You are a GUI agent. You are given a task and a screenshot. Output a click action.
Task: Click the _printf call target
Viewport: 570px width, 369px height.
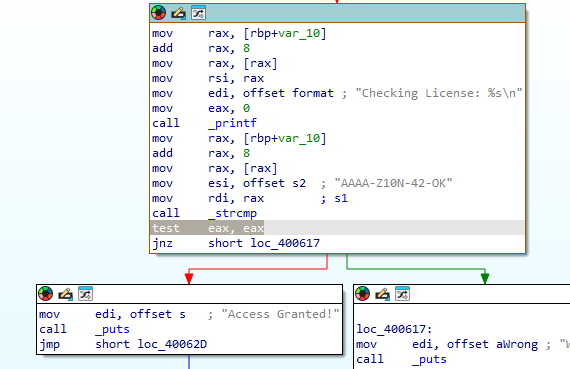click(x=232, y=123)
